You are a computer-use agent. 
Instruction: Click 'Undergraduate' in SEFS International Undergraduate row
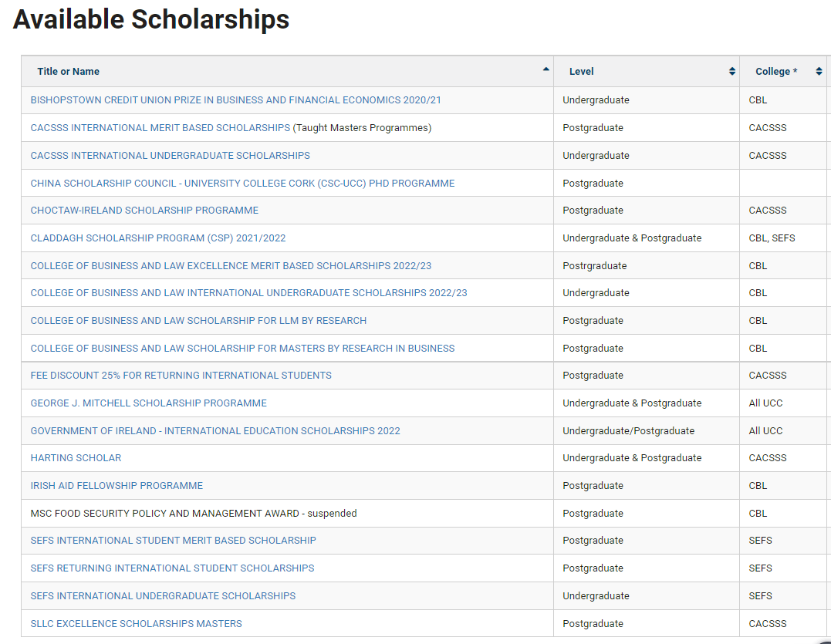pos(596,596)
